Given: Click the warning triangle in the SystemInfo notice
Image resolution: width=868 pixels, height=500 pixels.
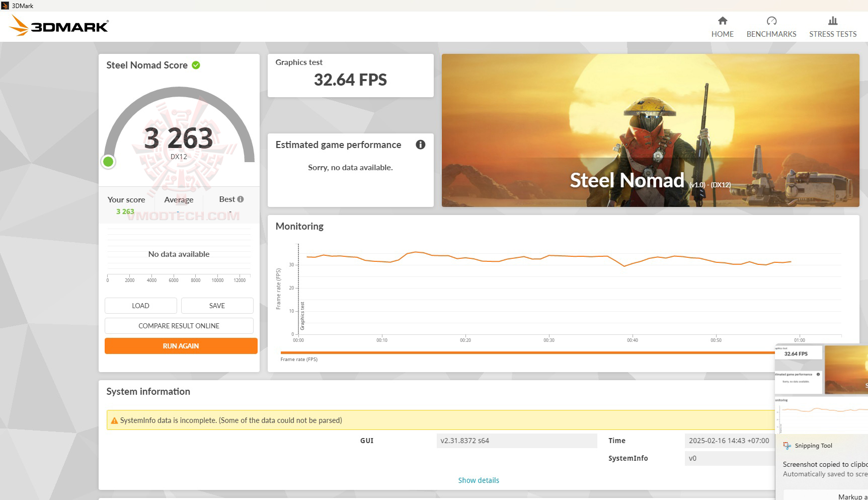Looking at the screenshot, I should point(114,420).
